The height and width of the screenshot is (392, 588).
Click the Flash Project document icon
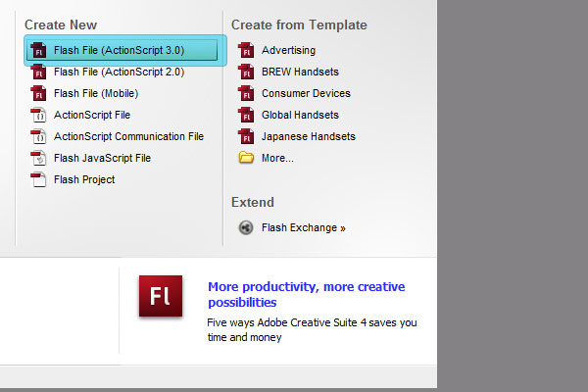tap(38, 179)
